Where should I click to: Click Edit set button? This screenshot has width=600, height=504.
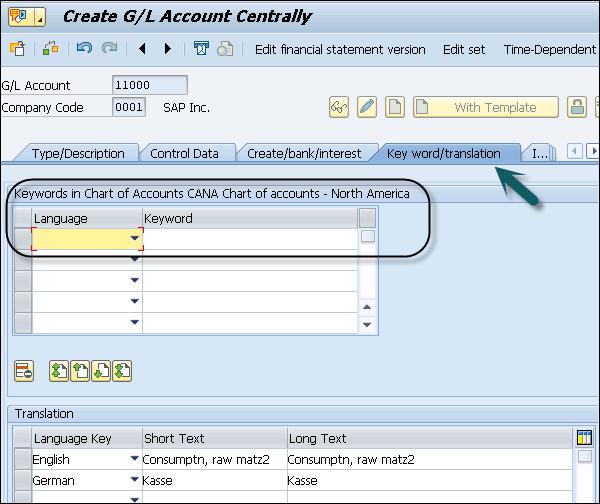464,49
